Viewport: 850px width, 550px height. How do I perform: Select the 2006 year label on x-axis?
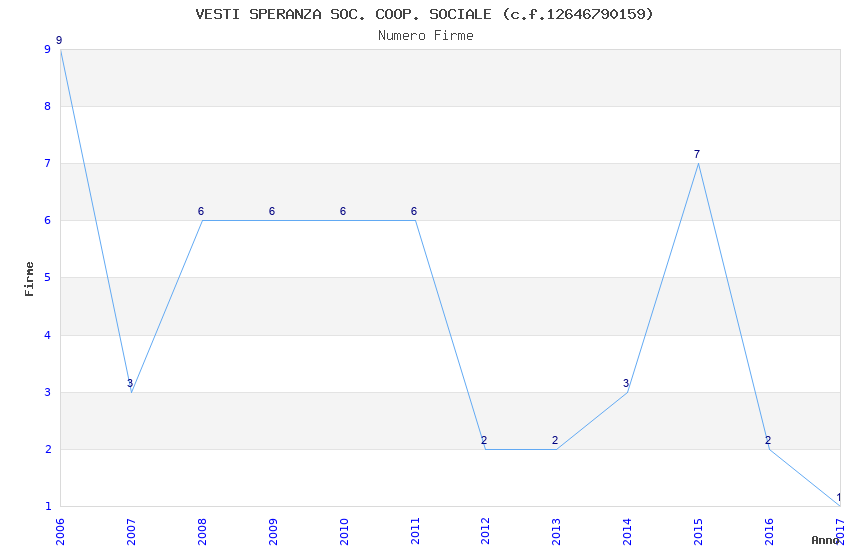(60, 532)
